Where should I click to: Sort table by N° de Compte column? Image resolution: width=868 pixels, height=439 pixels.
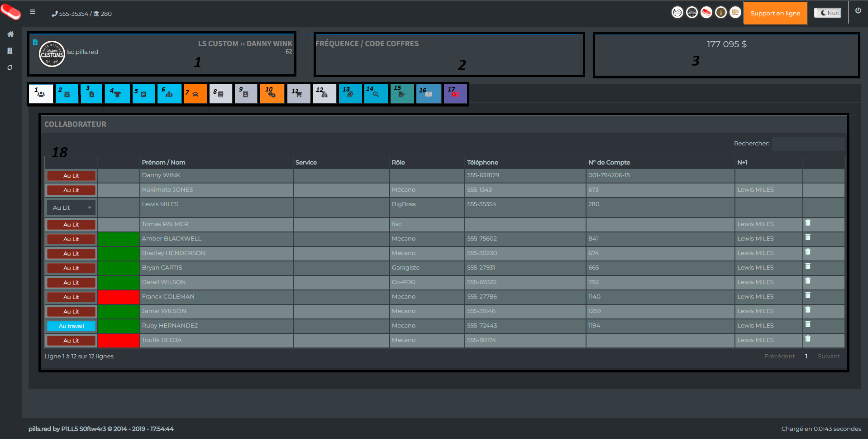pos(660,163)
